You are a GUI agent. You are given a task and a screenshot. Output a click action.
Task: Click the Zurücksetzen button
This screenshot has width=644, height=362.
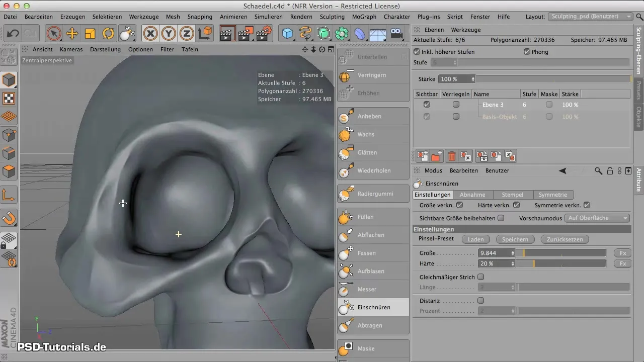565,239
